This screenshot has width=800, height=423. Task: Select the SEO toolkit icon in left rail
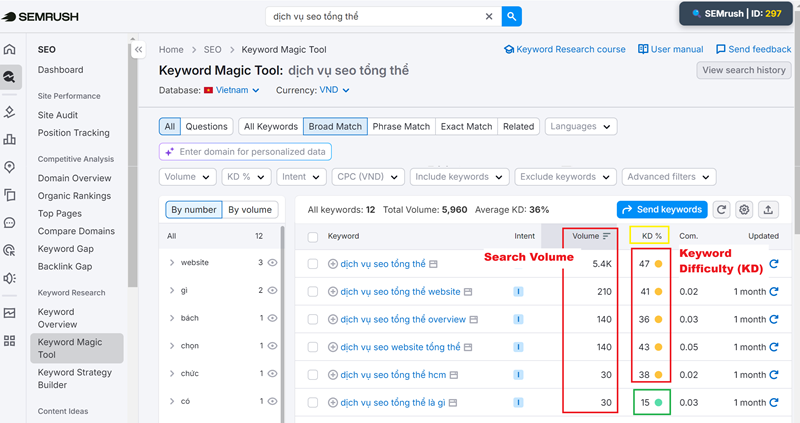(10, 77)
